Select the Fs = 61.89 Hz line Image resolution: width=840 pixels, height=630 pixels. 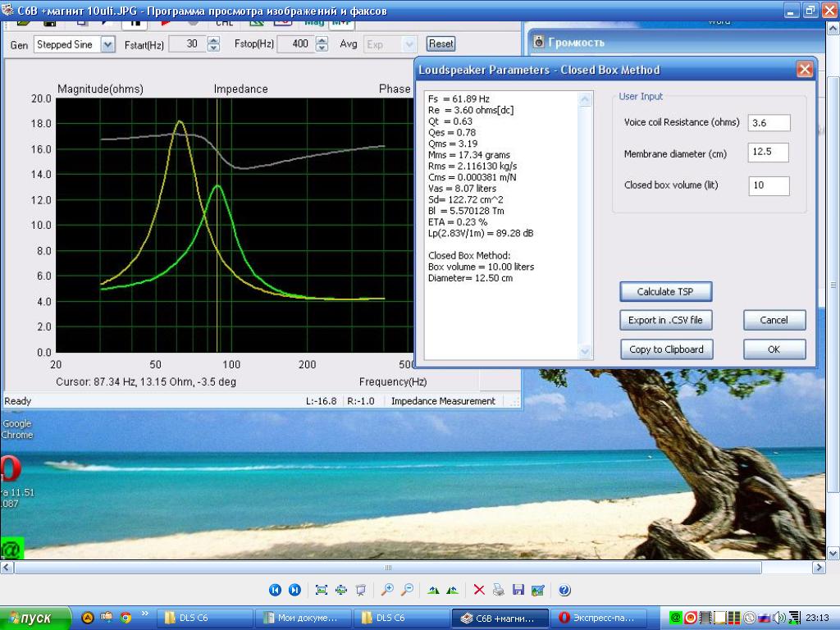(459, 99)
